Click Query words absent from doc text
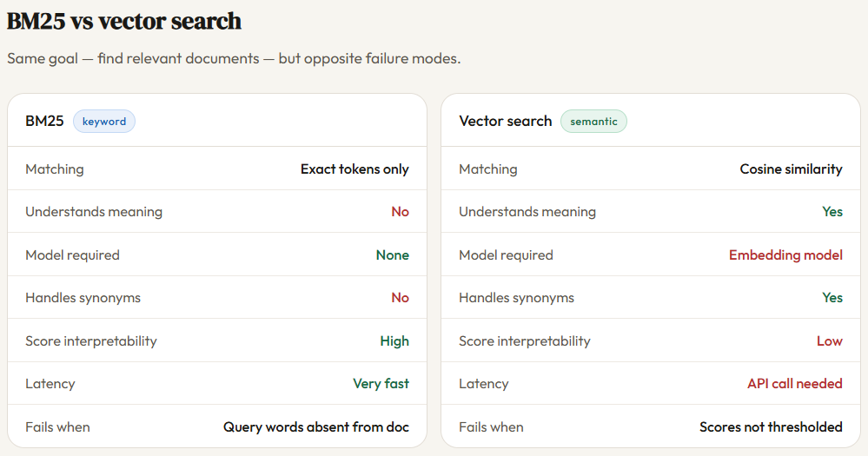The width and height of the screenshot is (868, 456). [x=315, y=427]
